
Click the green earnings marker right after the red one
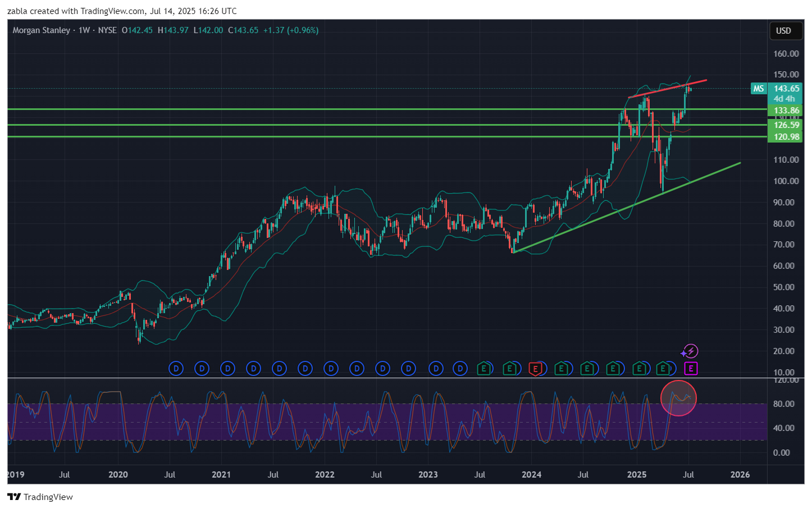coord(562,369)
